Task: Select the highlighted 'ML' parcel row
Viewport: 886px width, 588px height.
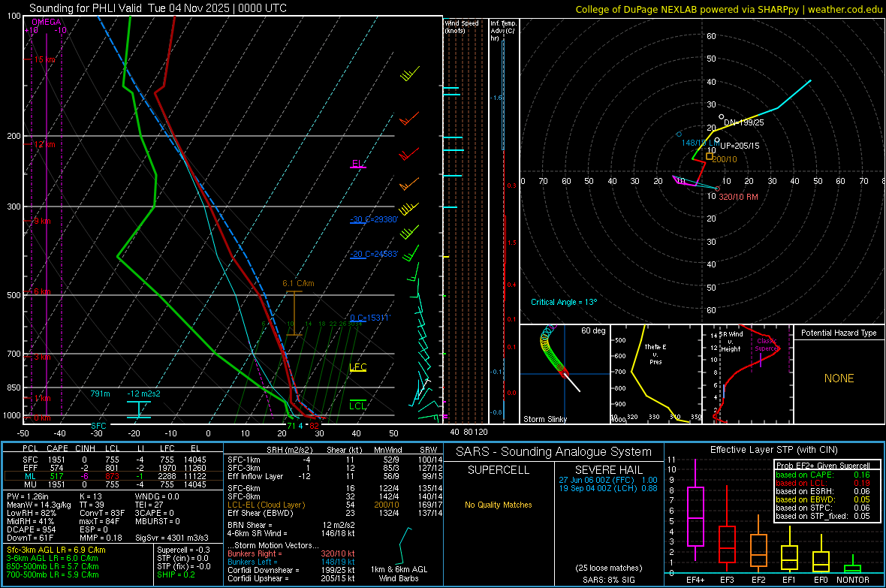Action: tap(113, 476)
